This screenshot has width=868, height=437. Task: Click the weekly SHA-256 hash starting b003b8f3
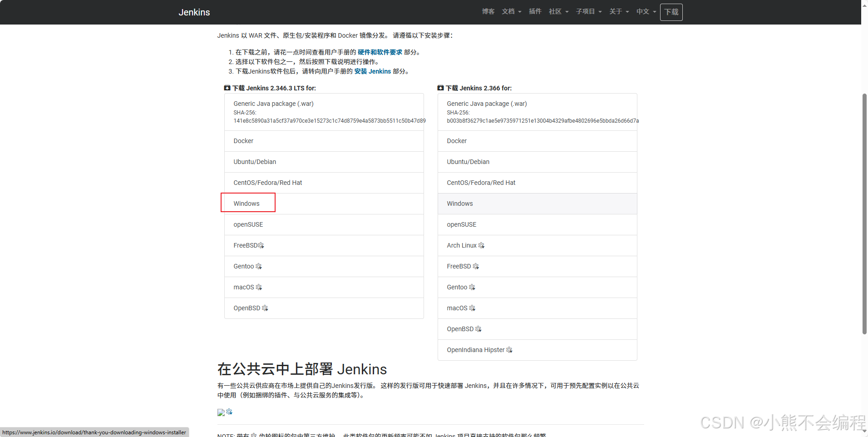pyautogui.click(x=543, y=121)
